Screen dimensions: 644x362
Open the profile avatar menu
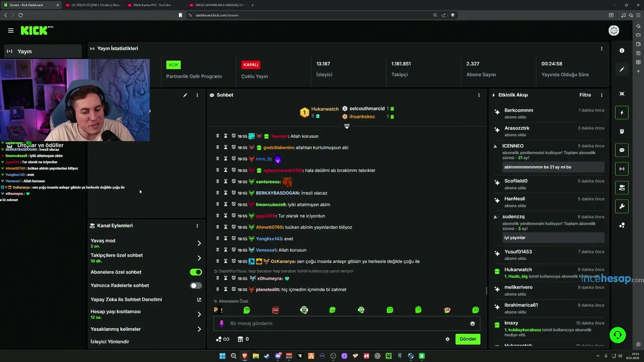point(614,31)
